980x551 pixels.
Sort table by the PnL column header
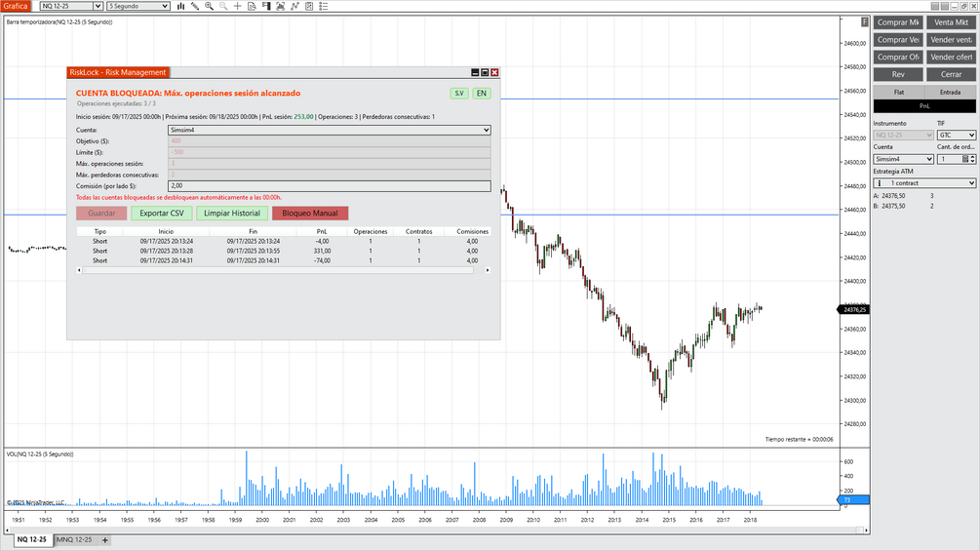pos(322,231)
